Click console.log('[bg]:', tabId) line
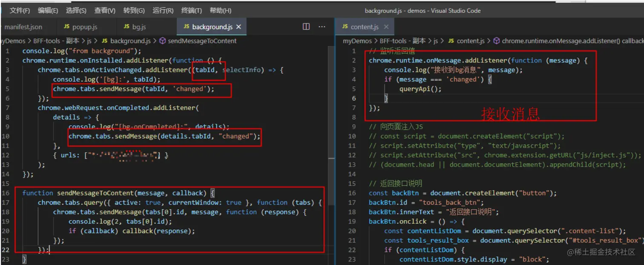Viewport: 644px width, 265px height. [x=107, y=79]
